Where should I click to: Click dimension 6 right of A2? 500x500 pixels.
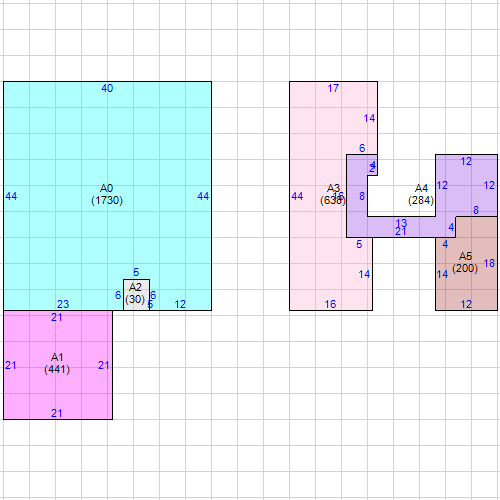pyautogui.click(x=153, y=295)
